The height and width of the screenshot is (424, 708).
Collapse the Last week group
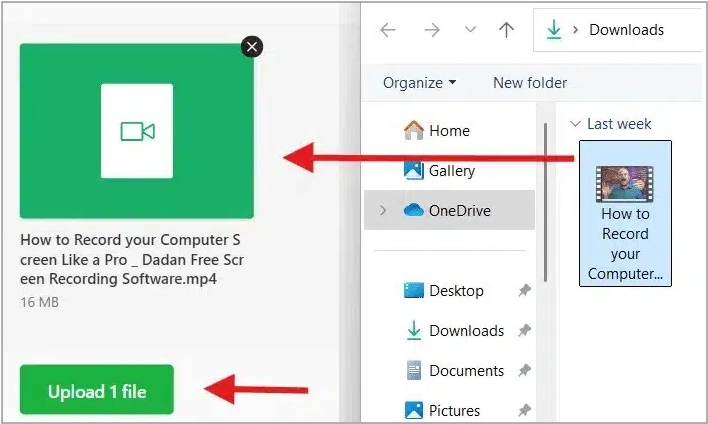tap(575, 123)
